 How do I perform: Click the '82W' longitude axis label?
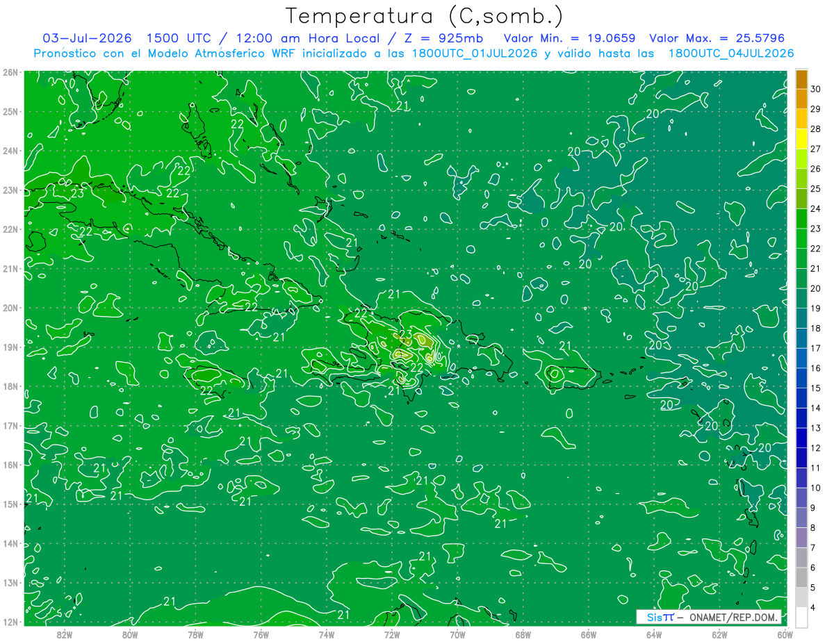tap(64, 634)
